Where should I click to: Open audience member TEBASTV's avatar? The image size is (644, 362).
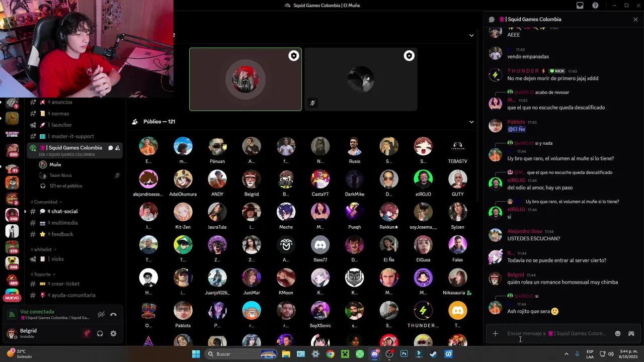pyautogui.click(x=457, y=146)
